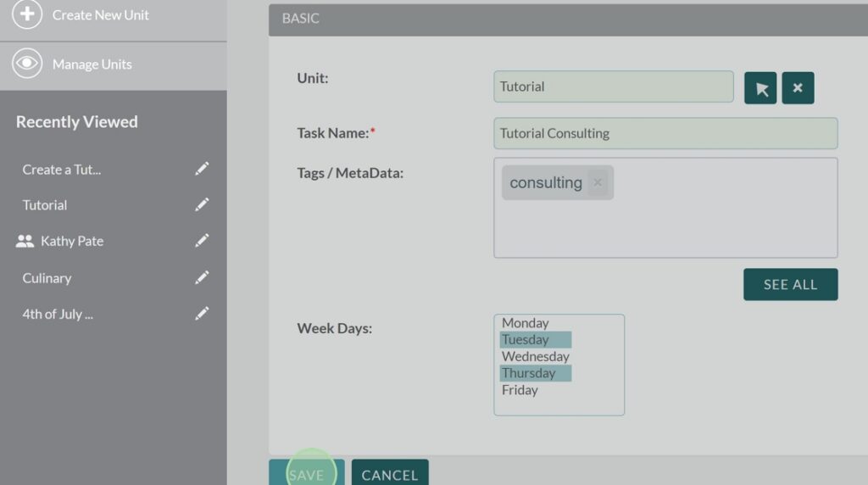Clear the Unit field with the X button
The width and height of the screenshot is (868, 485).
click(798, 88)
